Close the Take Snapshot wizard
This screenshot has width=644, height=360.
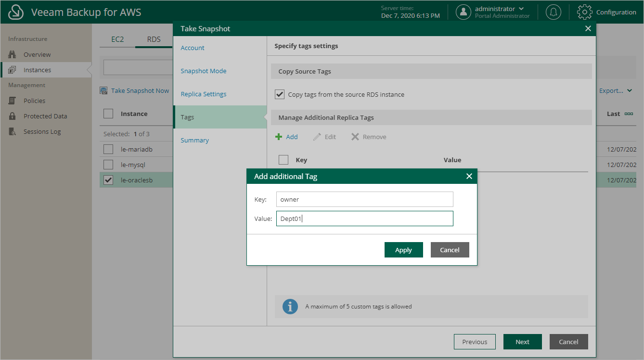[588, 28]
